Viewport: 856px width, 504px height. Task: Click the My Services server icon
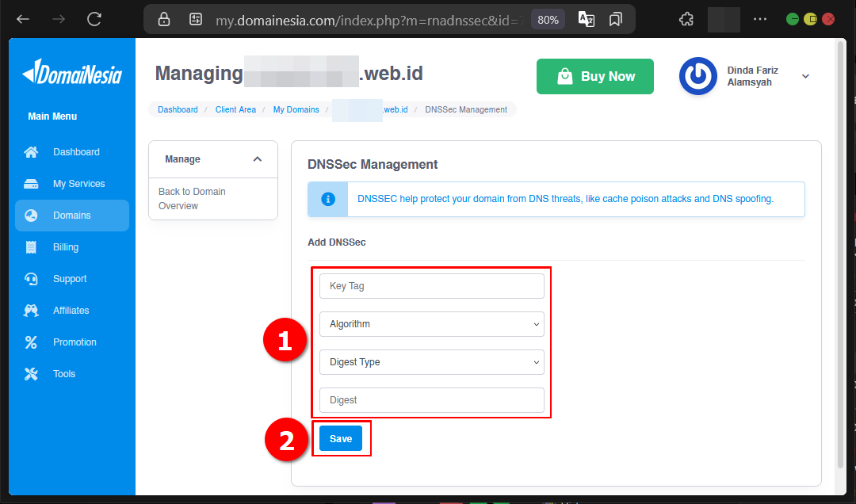[x=31, y=184]
